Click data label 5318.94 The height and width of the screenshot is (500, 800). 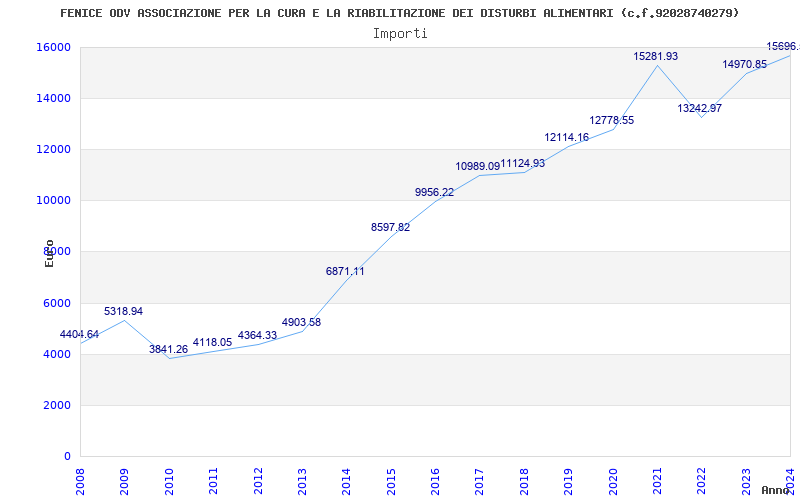[123, 311]
